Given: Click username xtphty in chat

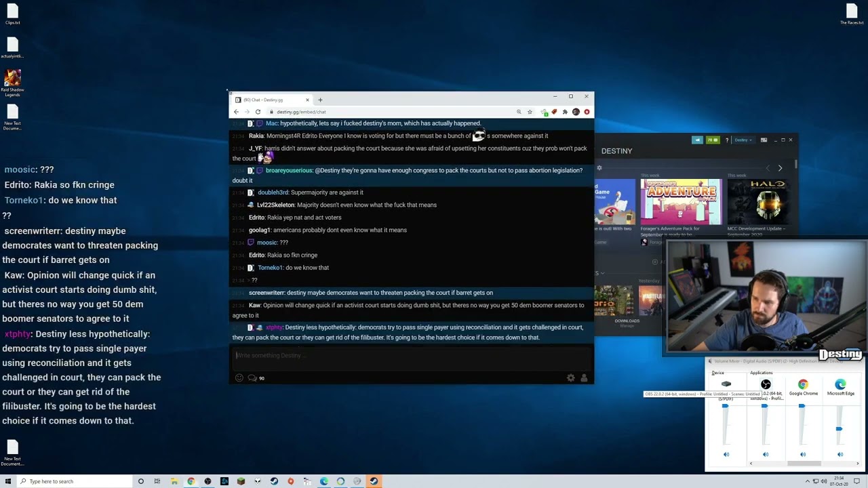Looking at the screenshot, I should (x=274, y=327).
